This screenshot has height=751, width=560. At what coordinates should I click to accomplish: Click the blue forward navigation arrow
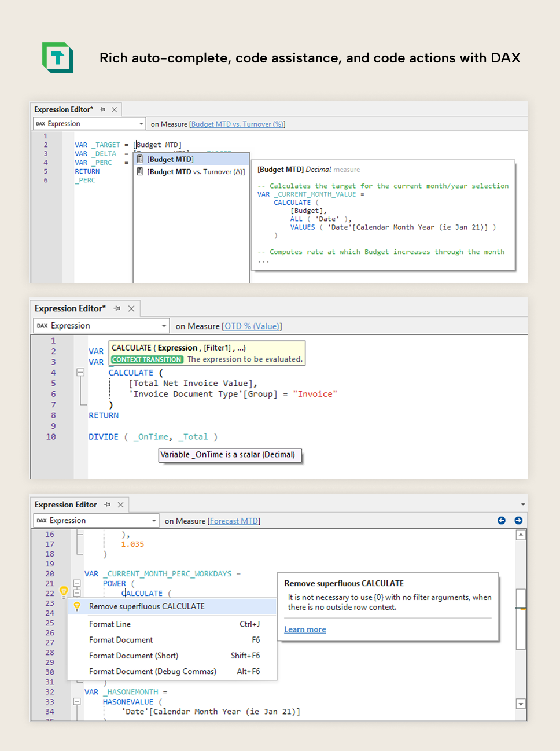518,520
